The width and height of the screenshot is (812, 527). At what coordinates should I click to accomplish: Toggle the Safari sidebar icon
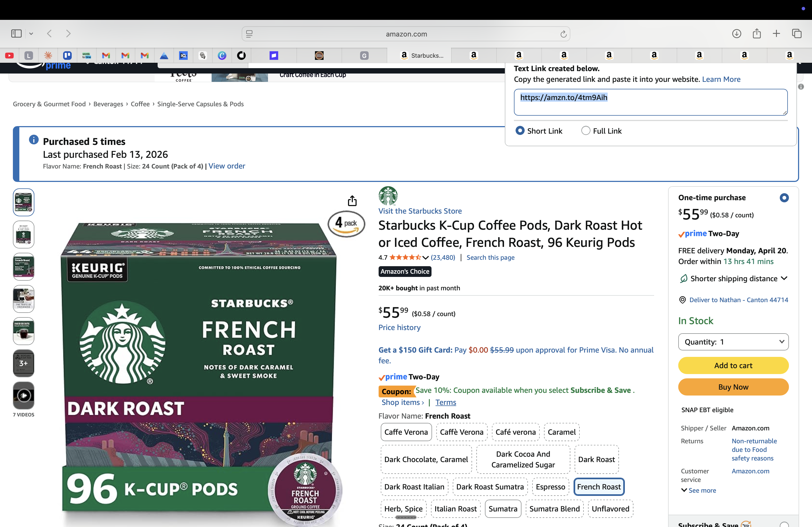pyautogui.click(x=16, y=33)
